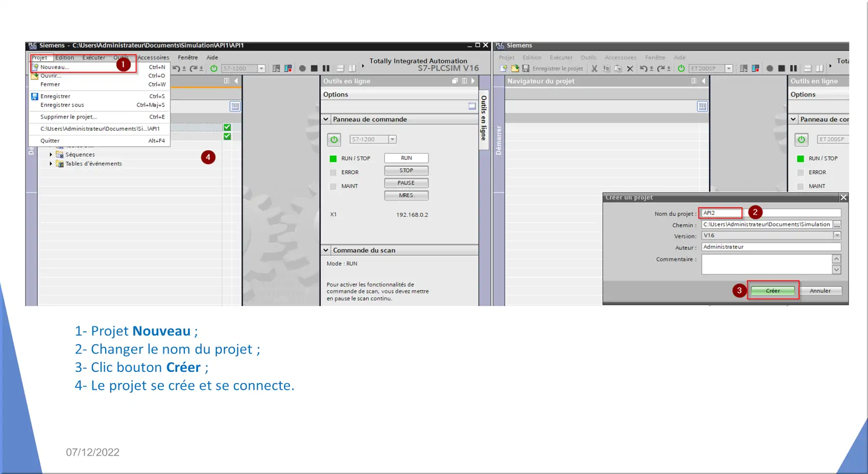Click redo icon in API1 window toolbar
This screenshot has height=474, width=868.
point(194,68)
